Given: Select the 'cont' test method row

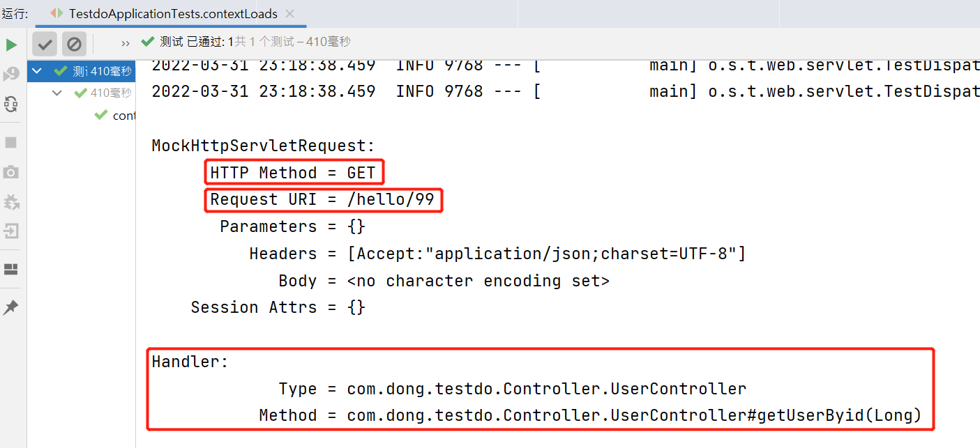Looking at the screenshot, I should [x=81, y=115].
